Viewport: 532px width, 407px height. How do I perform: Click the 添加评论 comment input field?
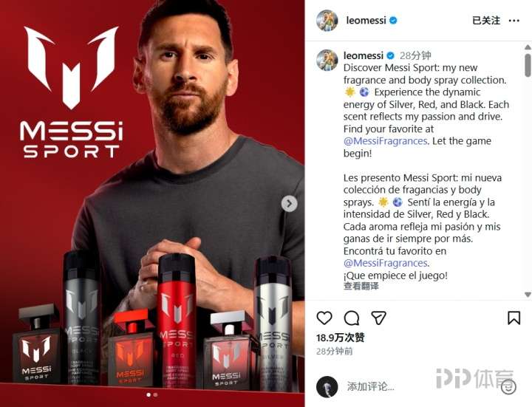420,386
